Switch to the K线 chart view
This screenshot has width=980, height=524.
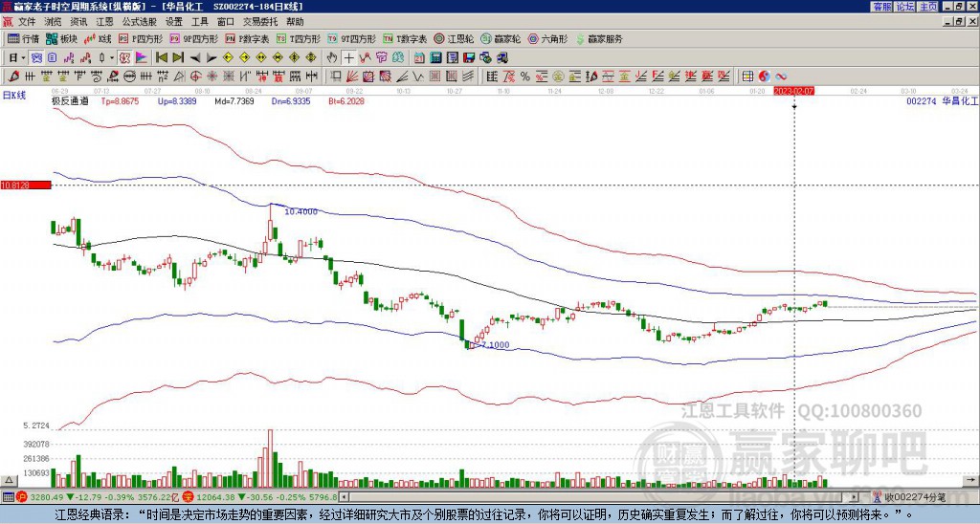click(100, 39)
